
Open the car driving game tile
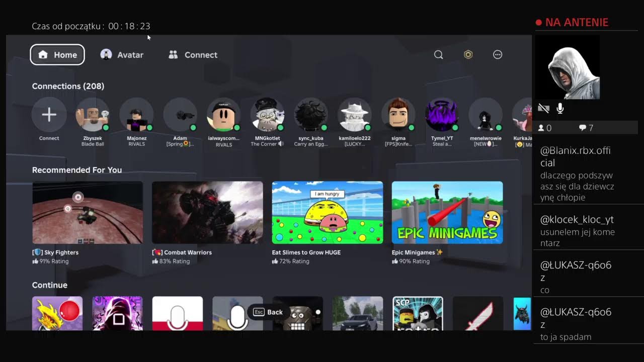358,313
